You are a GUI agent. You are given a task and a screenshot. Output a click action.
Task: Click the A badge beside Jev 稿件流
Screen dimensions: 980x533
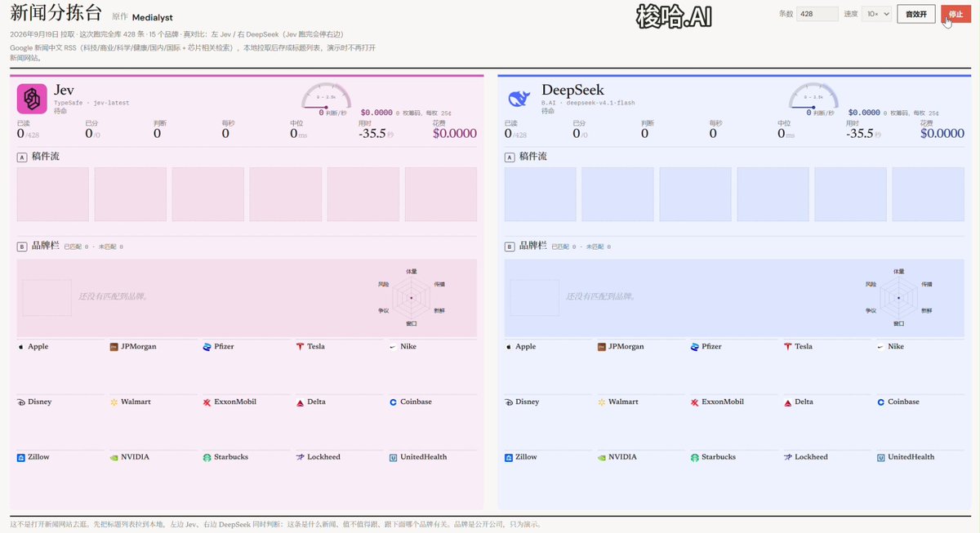(x=22, y=158)
